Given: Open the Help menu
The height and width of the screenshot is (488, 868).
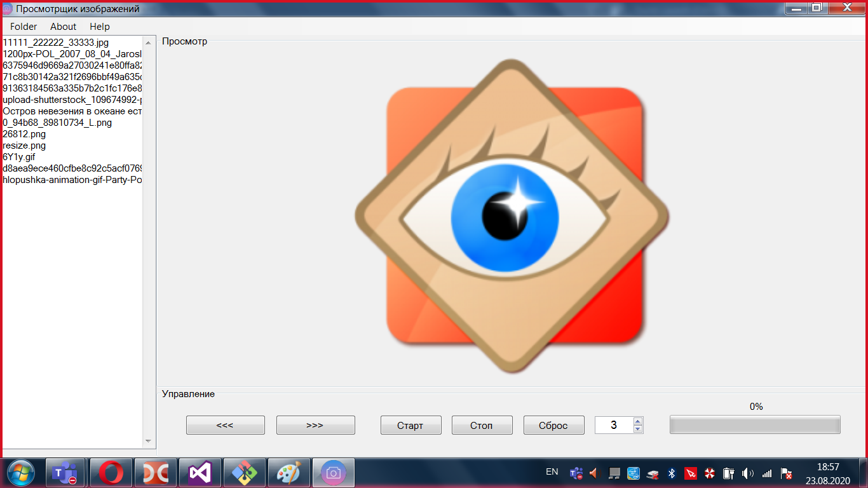Looking at the screenshot, I should tap(99, 27).
